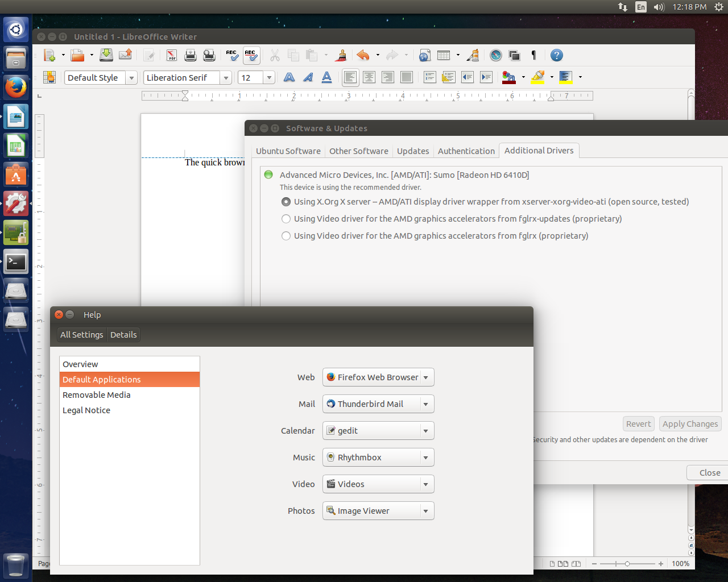
Task: Click the highlighting color yellow swatch
Action: pos(538,77)
